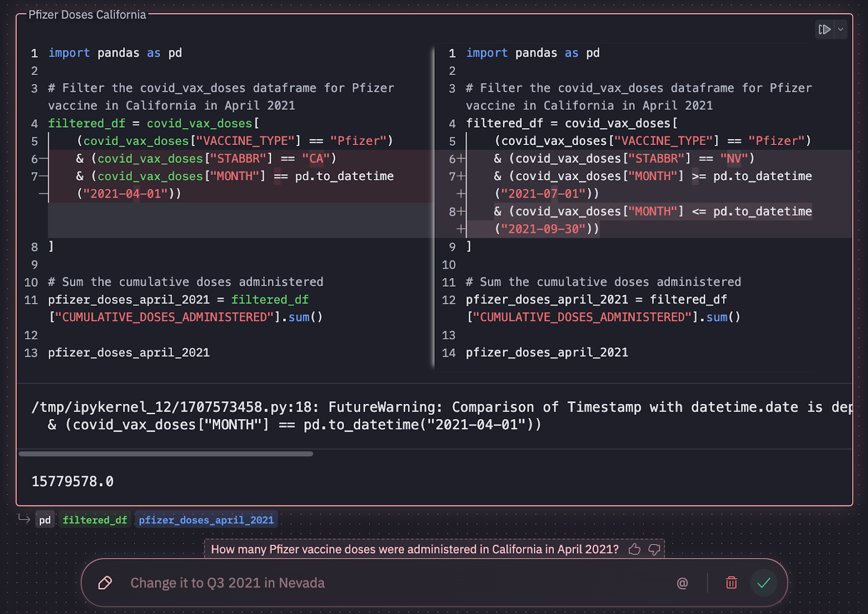
Task: Click 'import pandas as pd' in right pane
Action: point(533,53)
